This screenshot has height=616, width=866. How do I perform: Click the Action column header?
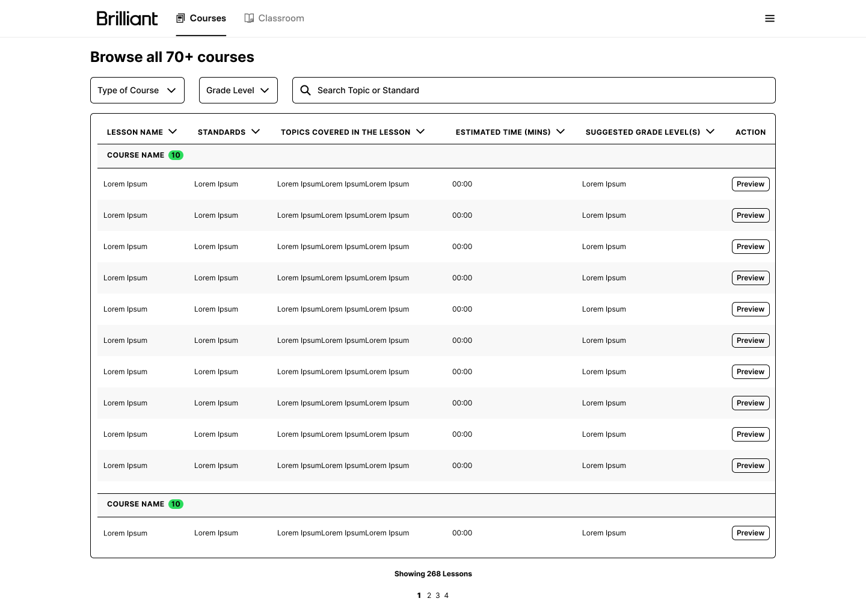click(751, 132)
